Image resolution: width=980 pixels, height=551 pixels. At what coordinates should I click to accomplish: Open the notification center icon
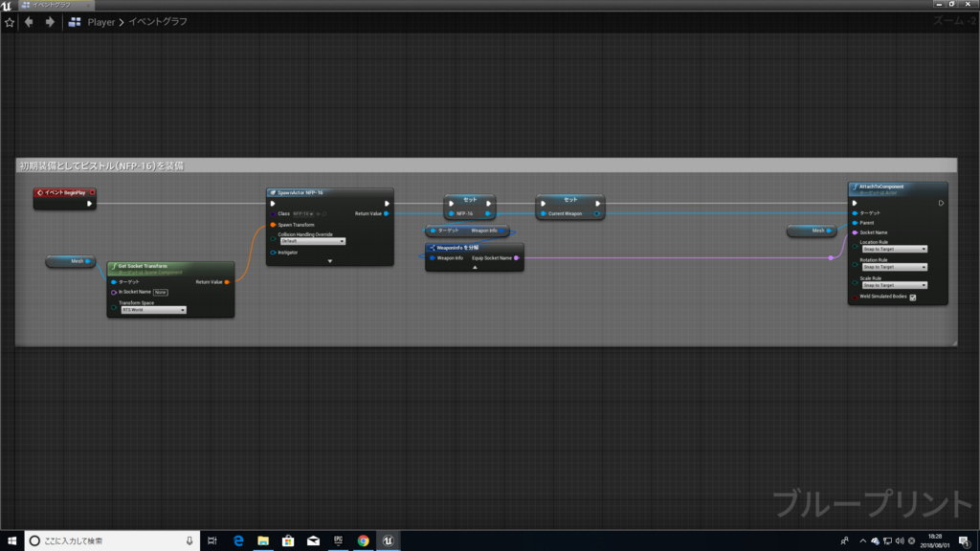pos(965,541)
